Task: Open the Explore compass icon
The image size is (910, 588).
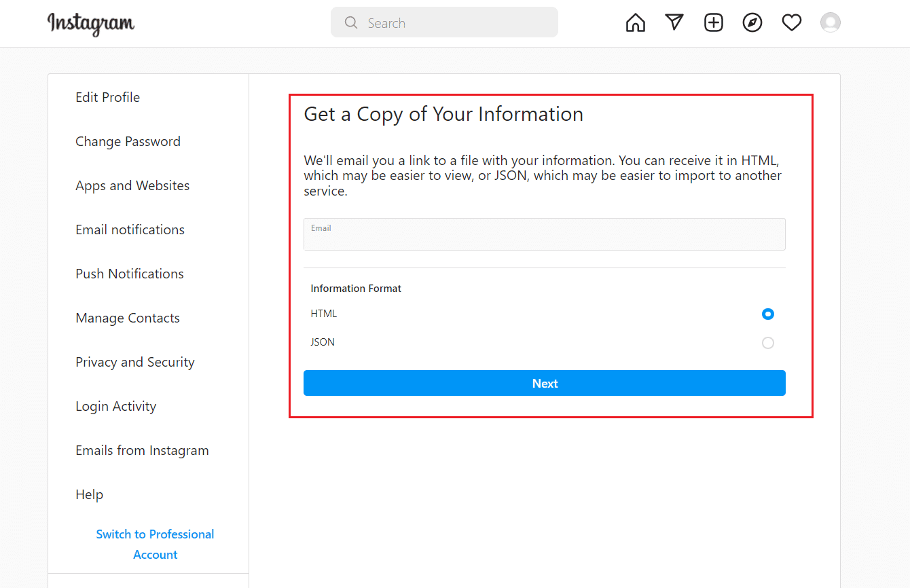Action: coord(752,22)
